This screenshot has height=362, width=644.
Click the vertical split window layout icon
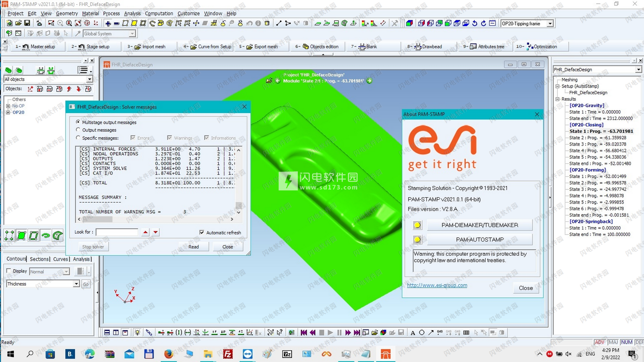[x=116, y=333]
